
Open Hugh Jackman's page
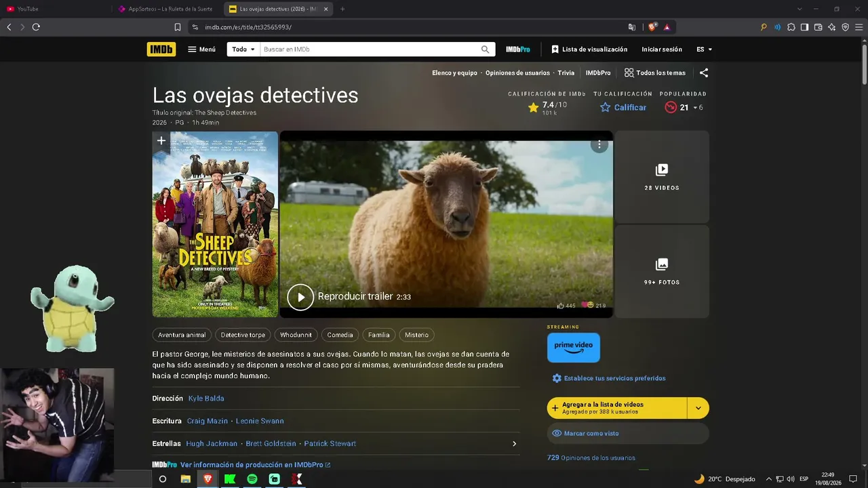click(212, 444)
